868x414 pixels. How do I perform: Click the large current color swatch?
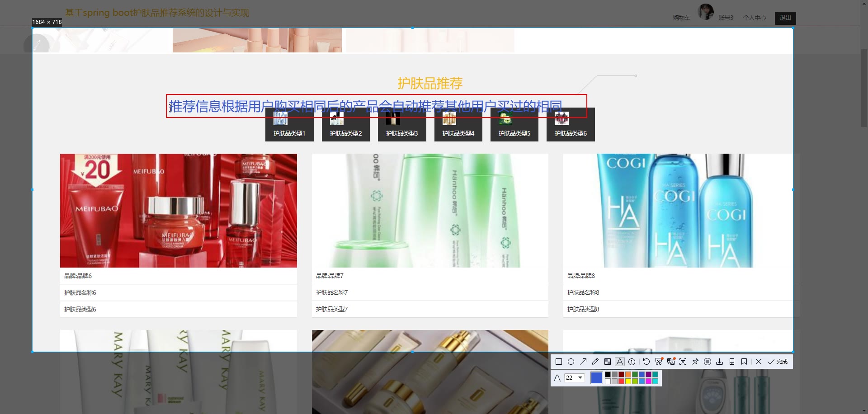[x=597, y=378]
